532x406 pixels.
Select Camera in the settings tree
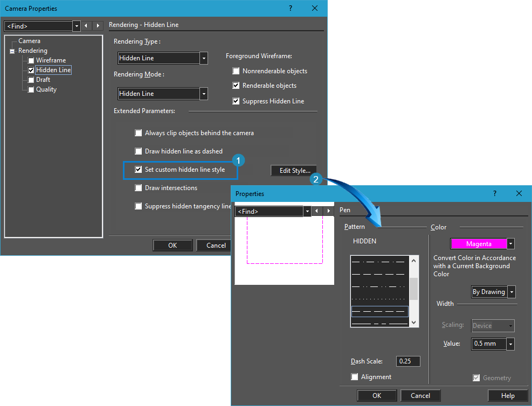coord(29,41)
